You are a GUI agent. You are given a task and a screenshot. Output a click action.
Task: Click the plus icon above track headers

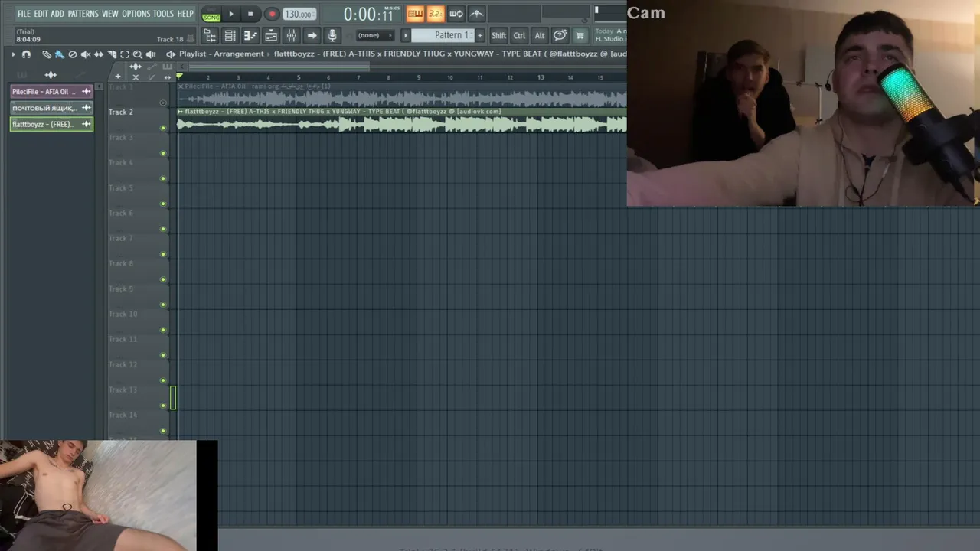(117, 77)
